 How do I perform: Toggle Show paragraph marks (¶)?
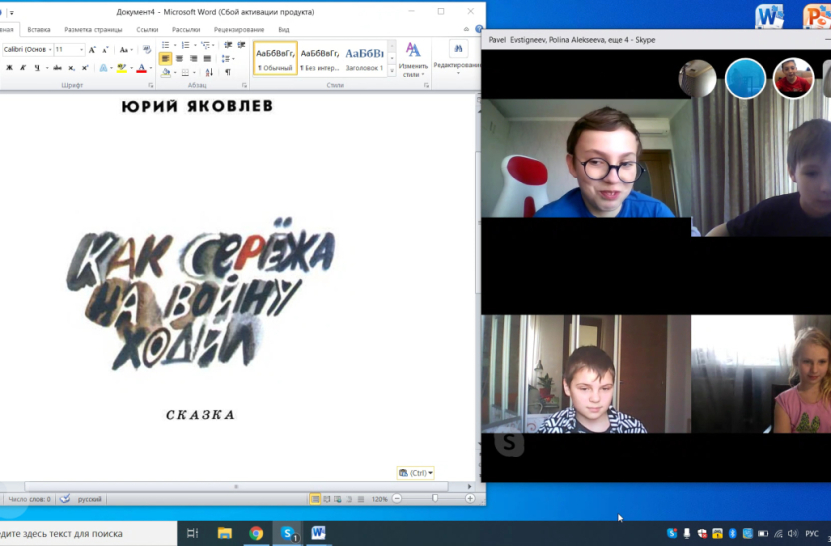(228, 72)
